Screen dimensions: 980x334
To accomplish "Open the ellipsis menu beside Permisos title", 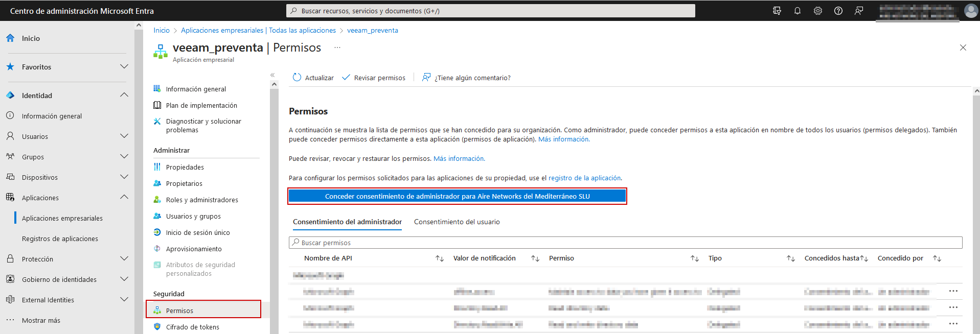I will (x=337, y=47).
